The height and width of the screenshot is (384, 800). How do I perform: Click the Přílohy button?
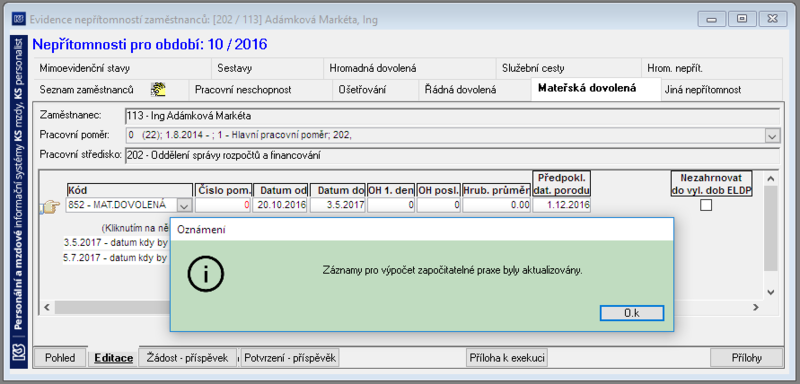pyautogui.click(x=746, y=358)
